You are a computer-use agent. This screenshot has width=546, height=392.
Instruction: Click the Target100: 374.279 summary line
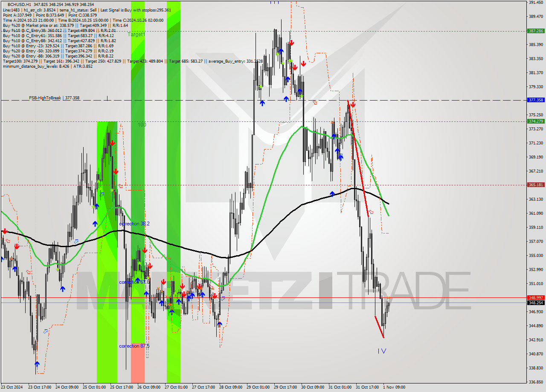[x=132, y=61]
